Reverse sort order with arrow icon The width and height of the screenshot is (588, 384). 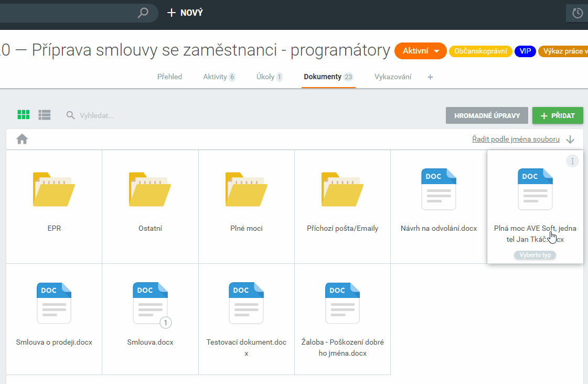pos(571,140)
